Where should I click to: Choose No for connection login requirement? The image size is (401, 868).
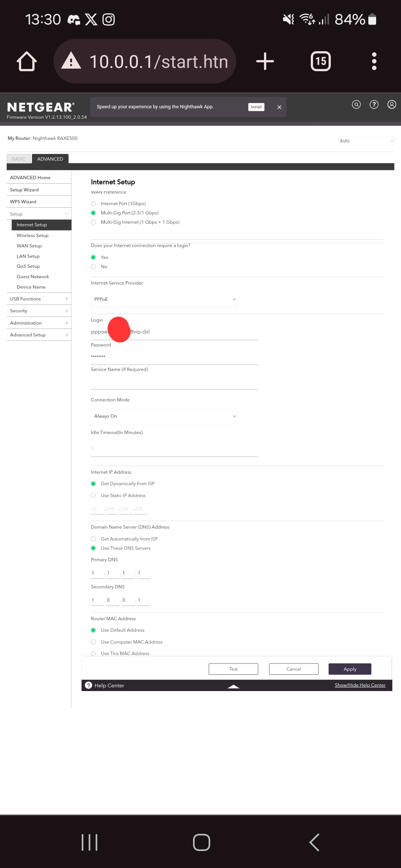coord(94,267)
